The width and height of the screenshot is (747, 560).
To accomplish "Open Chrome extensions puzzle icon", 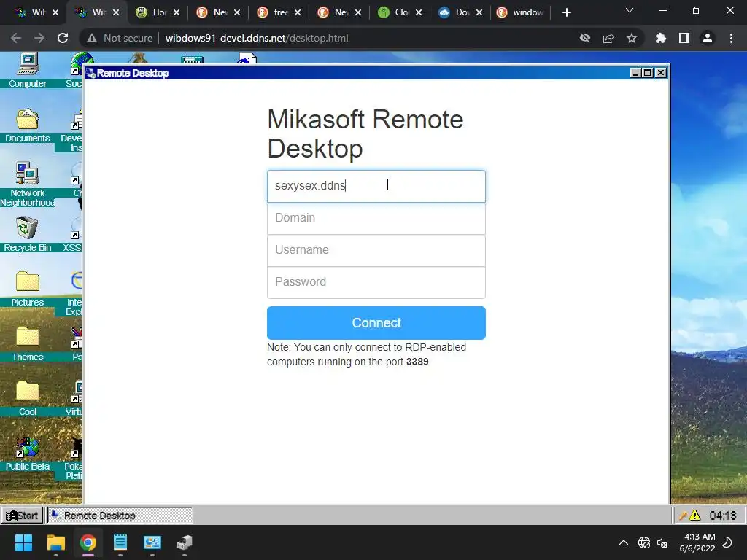I will [x=661, y=38].
